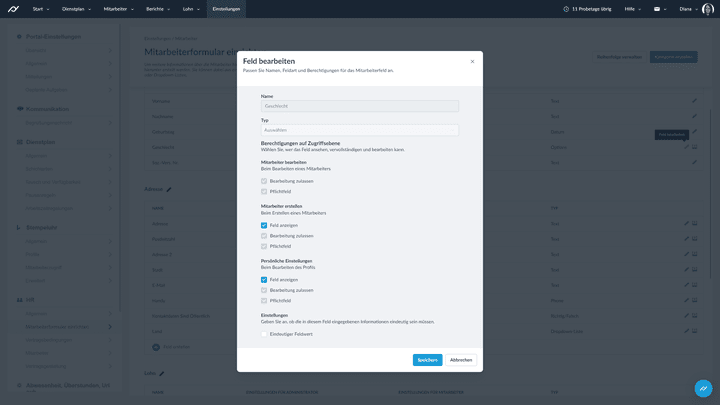Uncheck Feld anzeigen under Mitarbeiter erstellen

point(264,225)
